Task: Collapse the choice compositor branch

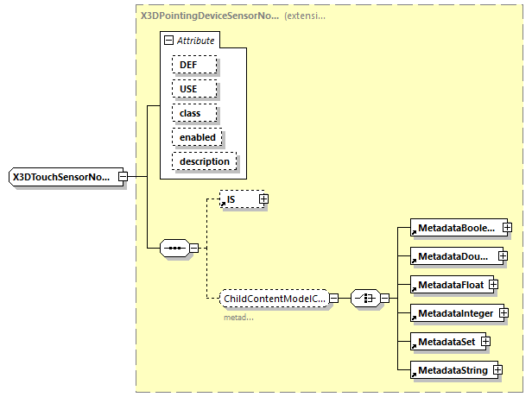Action: pyautogui.click(x=384, y=299)
